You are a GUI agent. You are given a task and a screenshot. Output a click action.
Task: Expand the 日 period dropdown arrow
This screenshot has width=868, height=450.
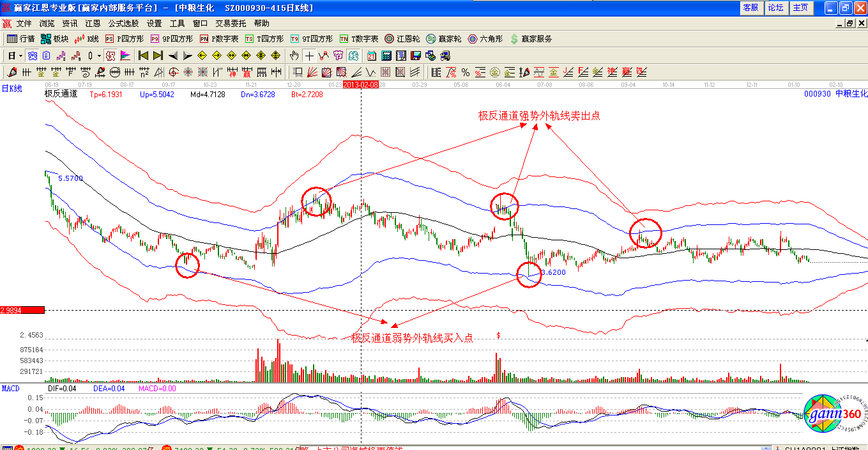[21, 56]
